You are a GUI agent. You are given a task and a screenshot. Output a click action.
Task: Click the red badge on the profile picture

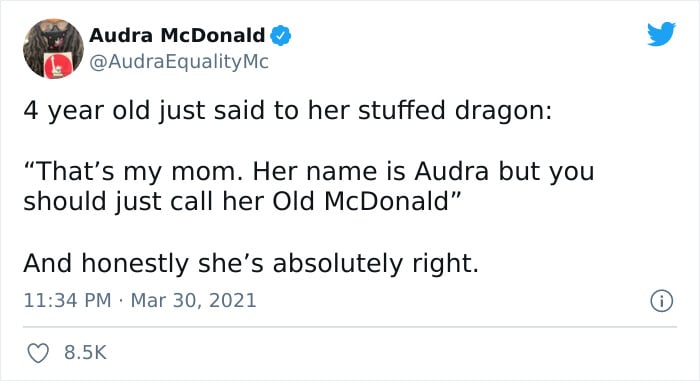(55, 65)
